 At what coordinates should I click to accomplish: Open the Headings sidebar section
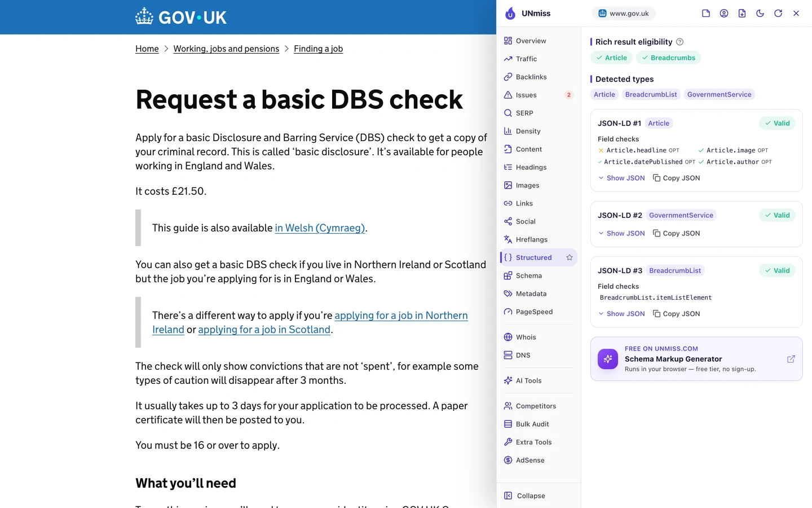(x=539, y=167)
